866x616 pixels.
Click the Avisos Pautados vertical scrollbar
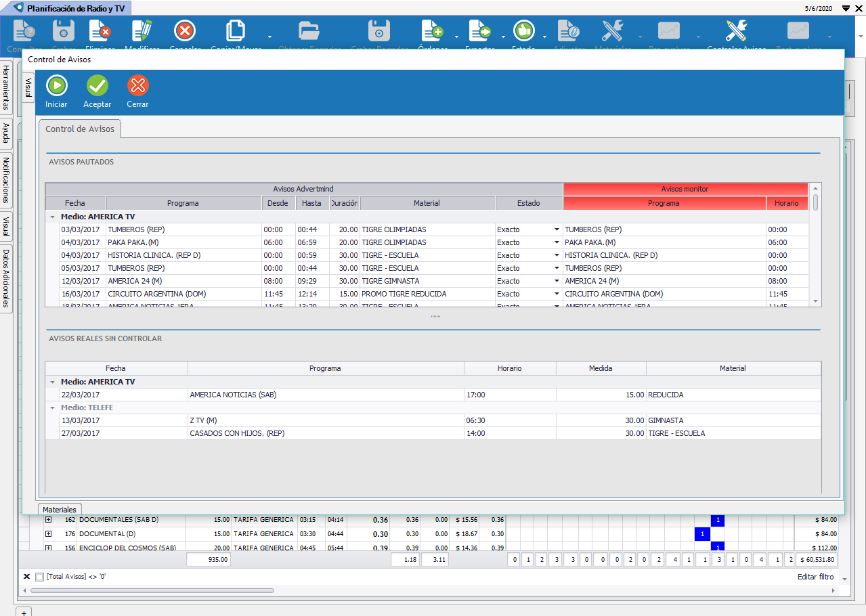(816, 202)
